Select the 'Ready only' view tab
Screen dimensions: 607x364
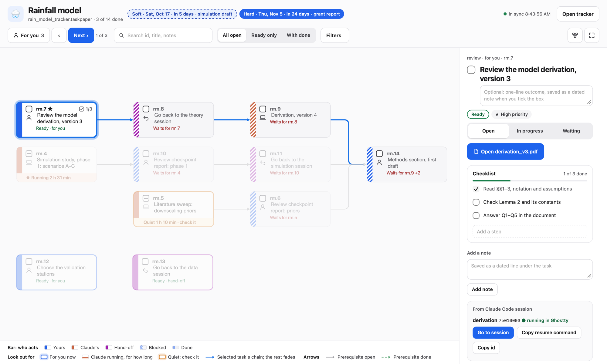click(264, 35)
